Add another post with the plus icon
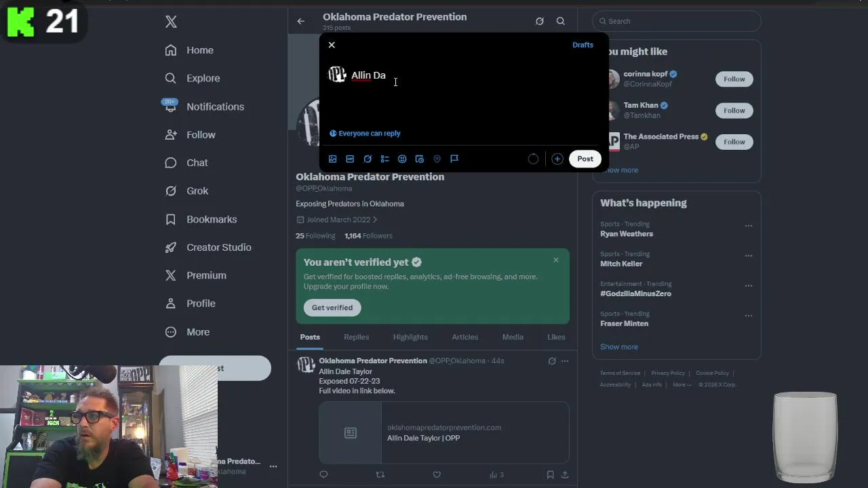 pyautogui.click(x=557, y=159)
